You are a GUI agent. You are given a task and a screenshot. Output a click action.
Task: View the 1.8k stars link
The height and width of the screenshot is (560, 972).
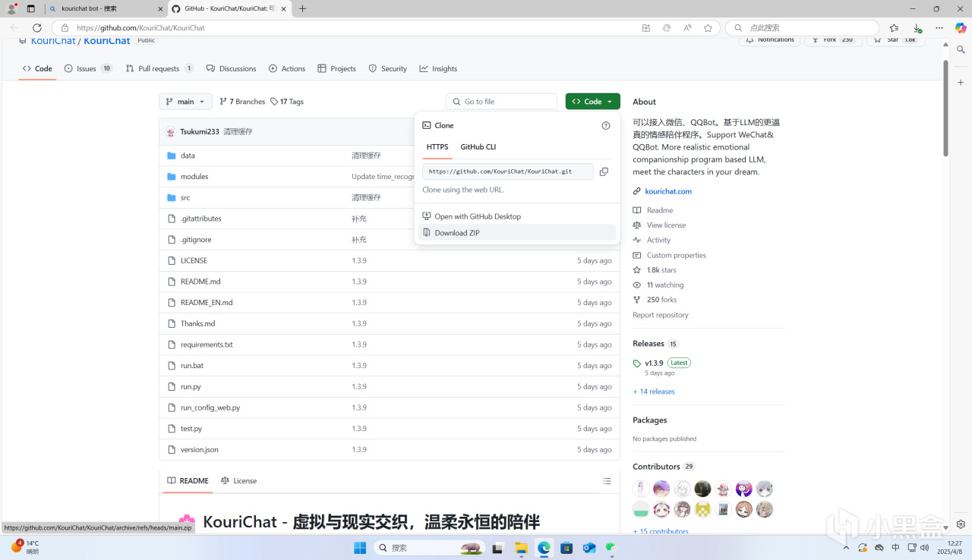[661, 270]
